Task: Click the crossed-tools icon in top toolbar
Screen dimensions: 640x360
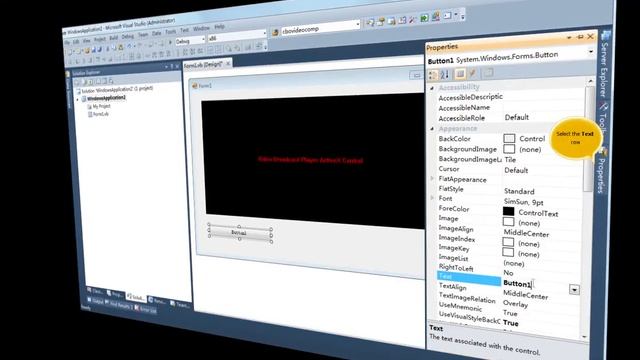Action: (x=413, y=20)
